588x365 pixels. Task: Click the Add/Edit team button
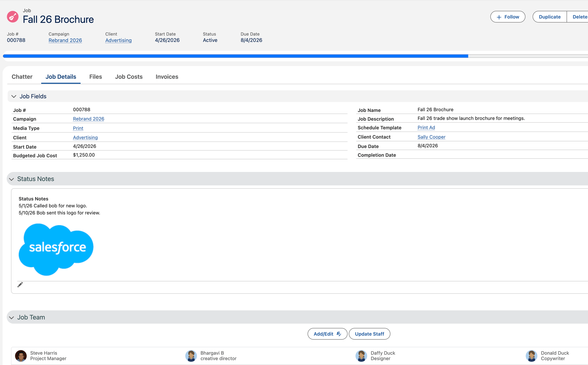click(x=327, y=334)
